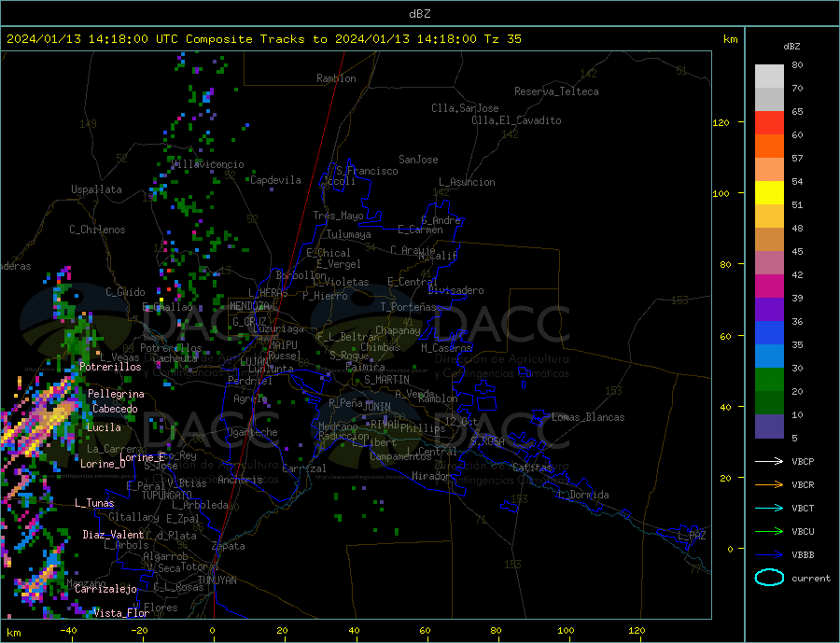
Task: Click the TUPUNGATO label
Action: 167,496
